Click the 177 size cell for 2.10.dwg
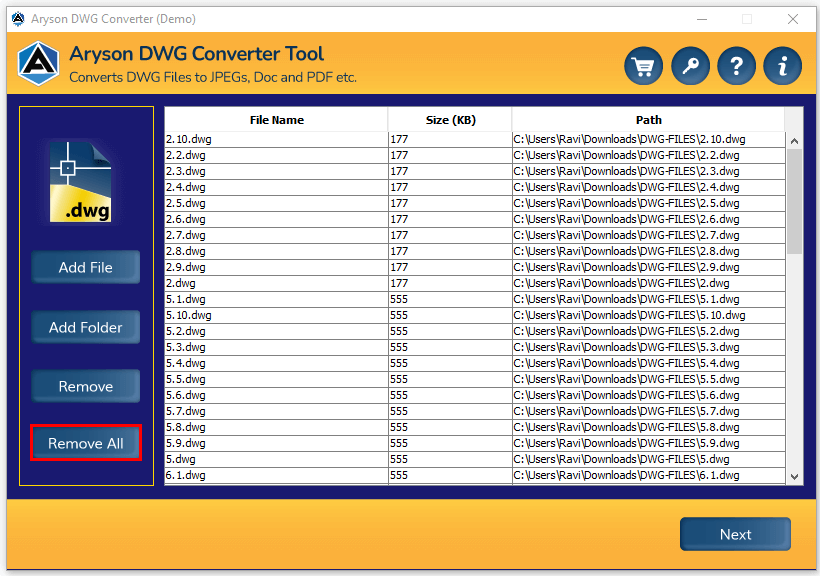The height and width of the screenshot is (576, 820). pos(450,139)
